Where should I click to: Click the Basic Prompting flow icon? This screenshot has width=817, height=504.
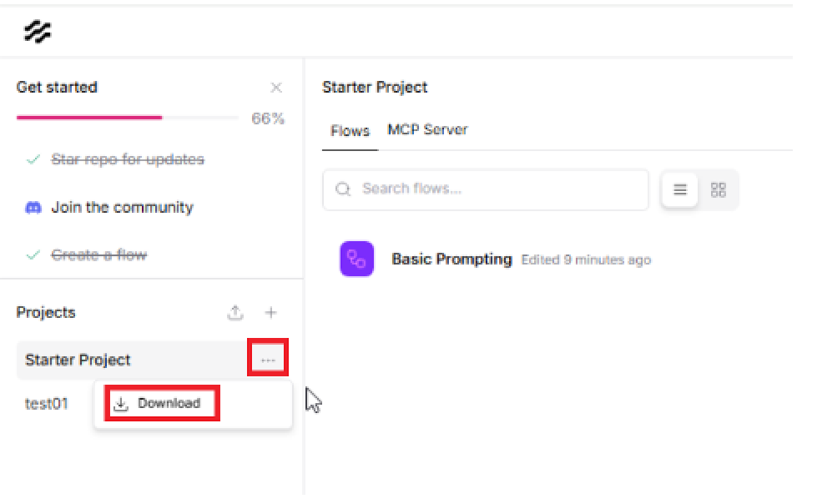point(356,259)
